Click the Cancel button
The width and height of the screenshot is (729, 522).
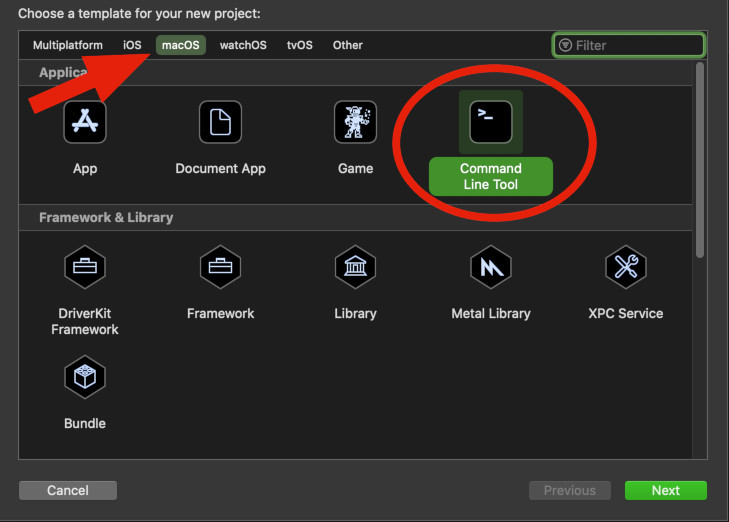(x=68, y=490)
